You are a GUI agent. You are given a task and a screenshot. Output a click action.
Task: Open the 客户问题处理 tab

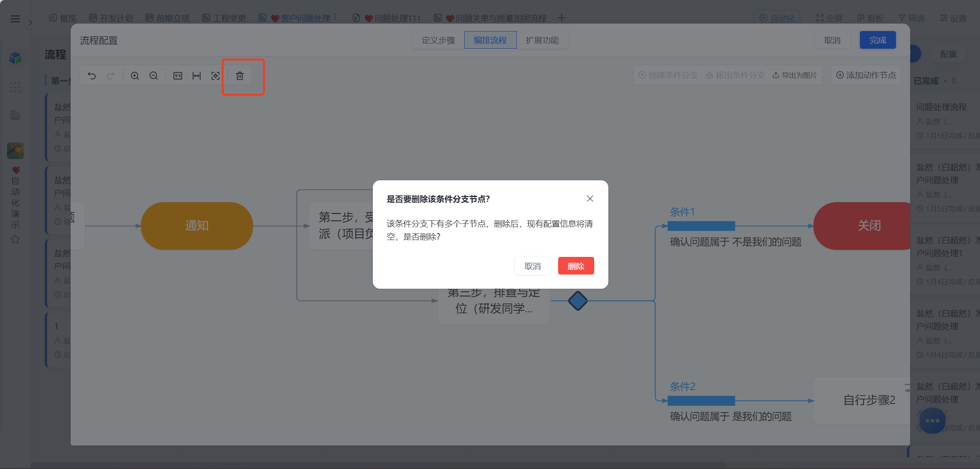click(295, 18)
